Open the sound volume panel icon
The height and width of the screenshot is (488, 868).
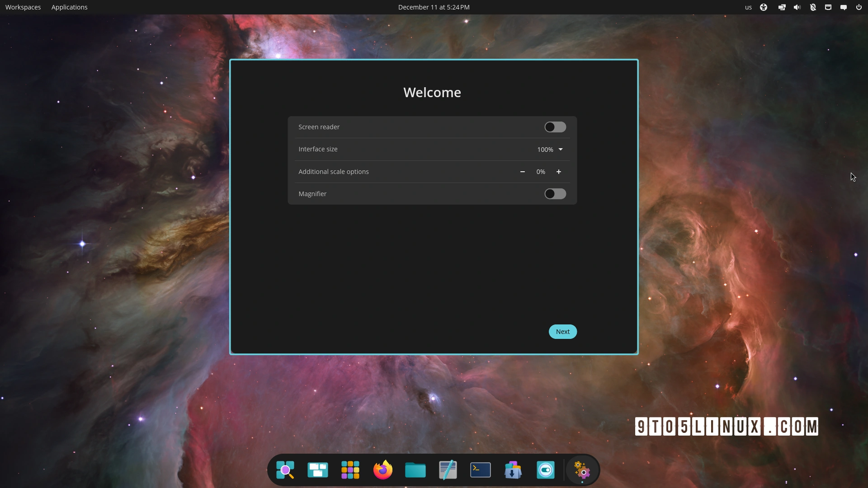pyautogui.click(x=797, y=7)
